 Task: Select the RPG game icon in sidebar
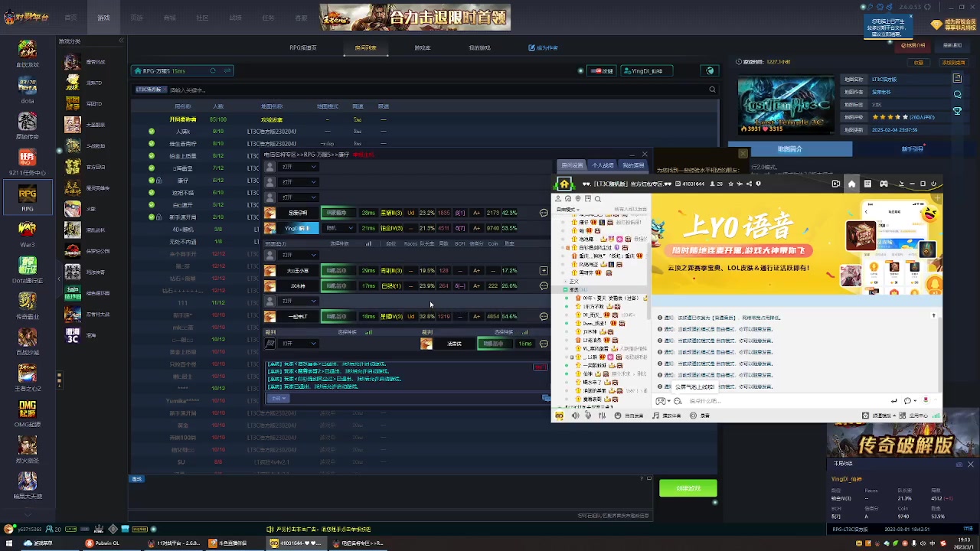[28, 195]
